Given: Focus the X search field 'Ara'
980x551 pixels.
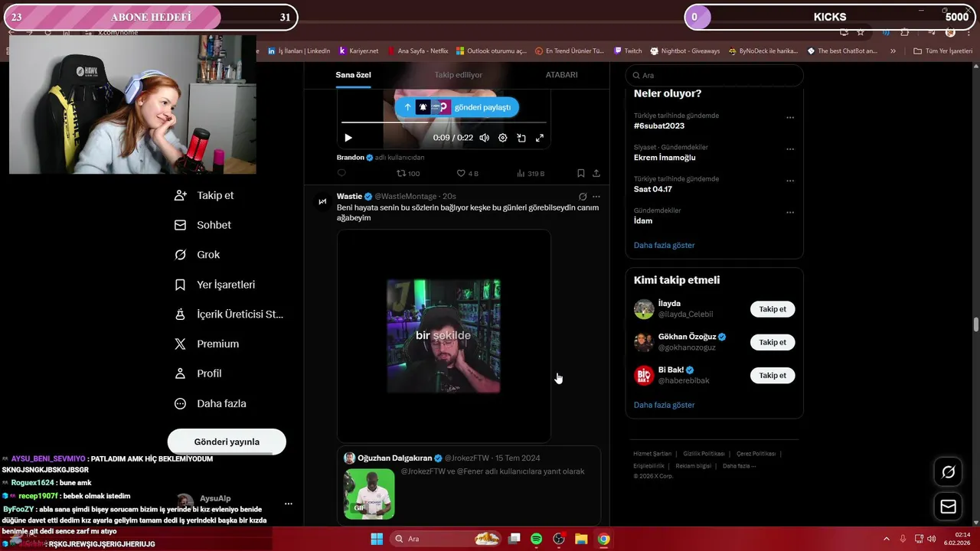Looking at the screenshot, I should coord(714,76).
